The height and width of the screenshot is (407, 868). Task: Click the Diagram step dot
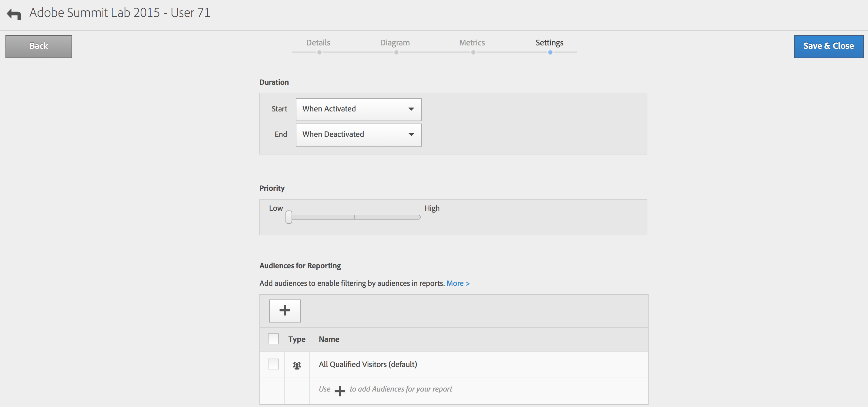point(396,52)
